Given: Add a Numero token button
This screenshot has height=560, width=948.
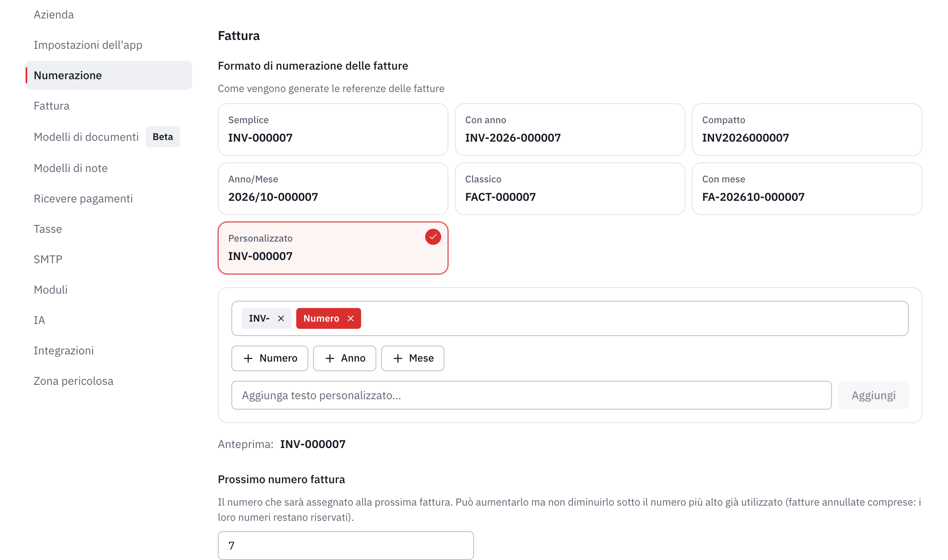Looking at the screenshot, I should pos(270,358).
